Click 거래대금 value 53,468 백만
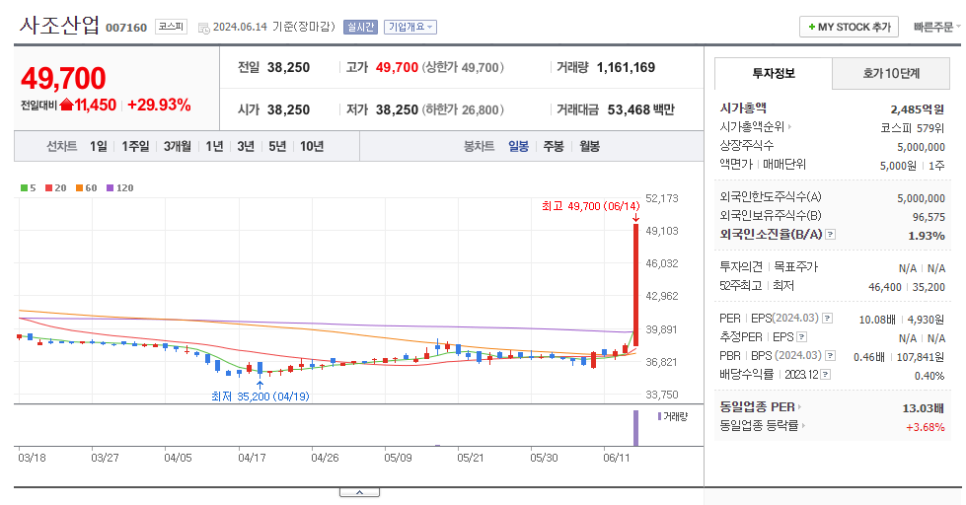 click(x=641, y=110)
